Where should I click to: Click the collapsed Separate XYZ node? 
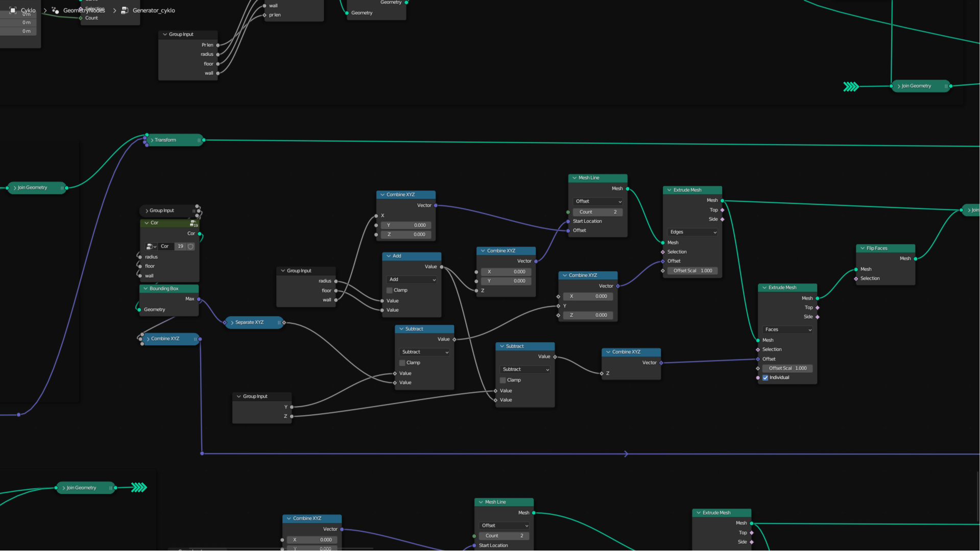click(254, 322)
